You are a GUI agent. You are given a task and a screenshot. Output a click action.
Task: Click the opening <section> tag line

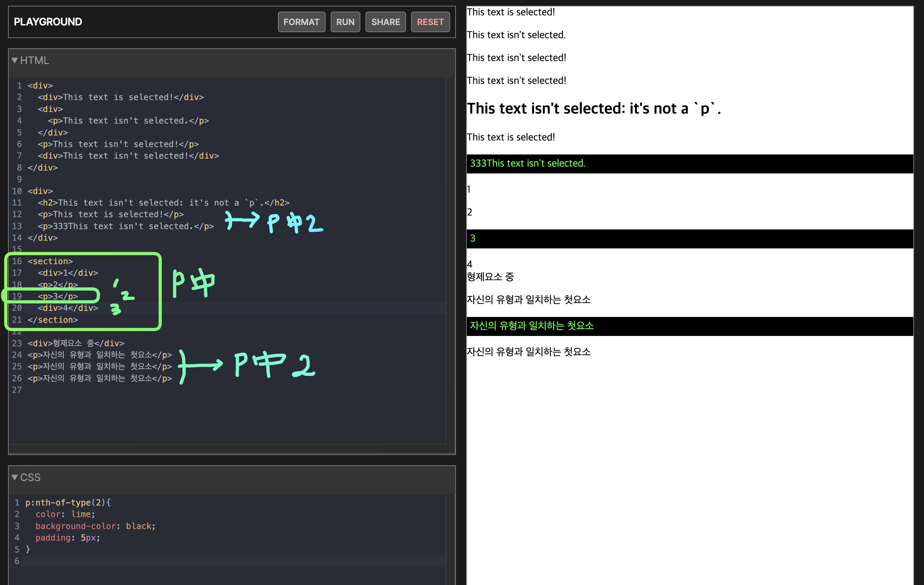[x=50, y=261]
